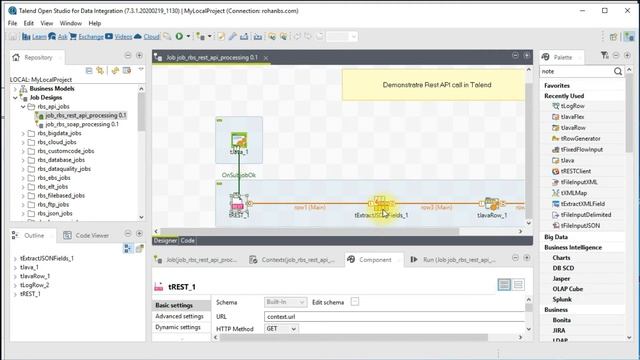Screen dimensions: 640x360
Task: Open the Videos link in toolbar
Action: (123, 37)
